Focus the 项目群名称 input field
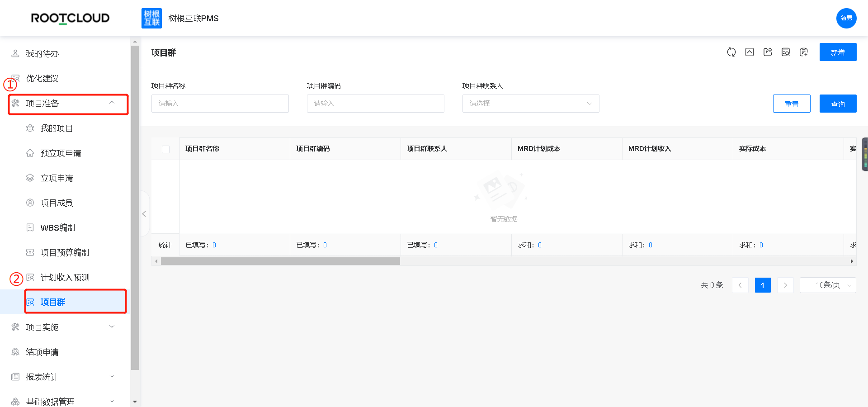 [x=220, y=104]
